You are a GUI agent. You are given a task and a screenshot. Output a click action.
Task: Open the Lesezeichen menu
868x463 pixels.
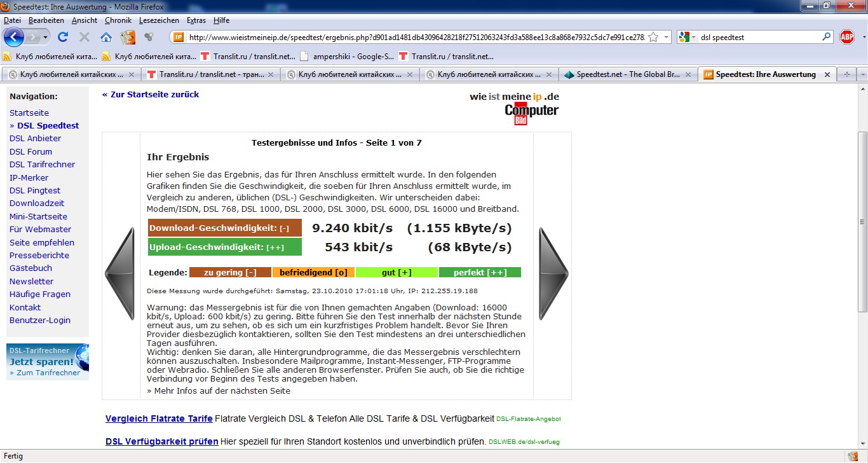154,20
